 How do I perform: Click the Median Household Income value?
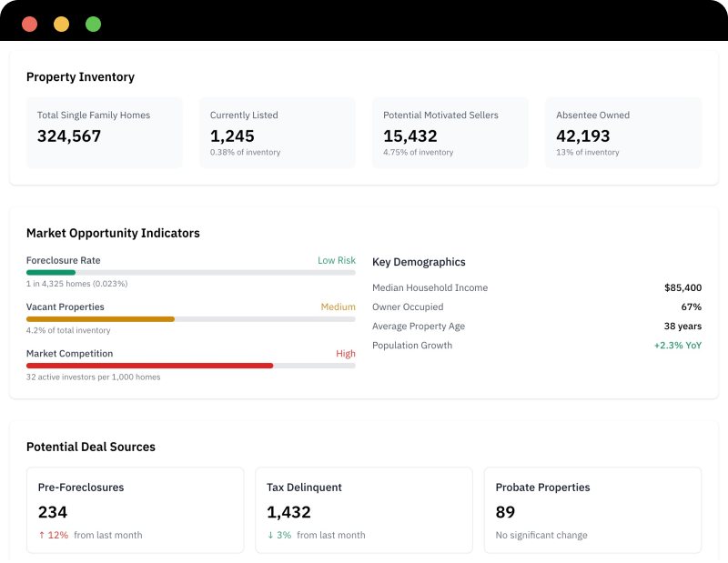click(x=682, y=287)
